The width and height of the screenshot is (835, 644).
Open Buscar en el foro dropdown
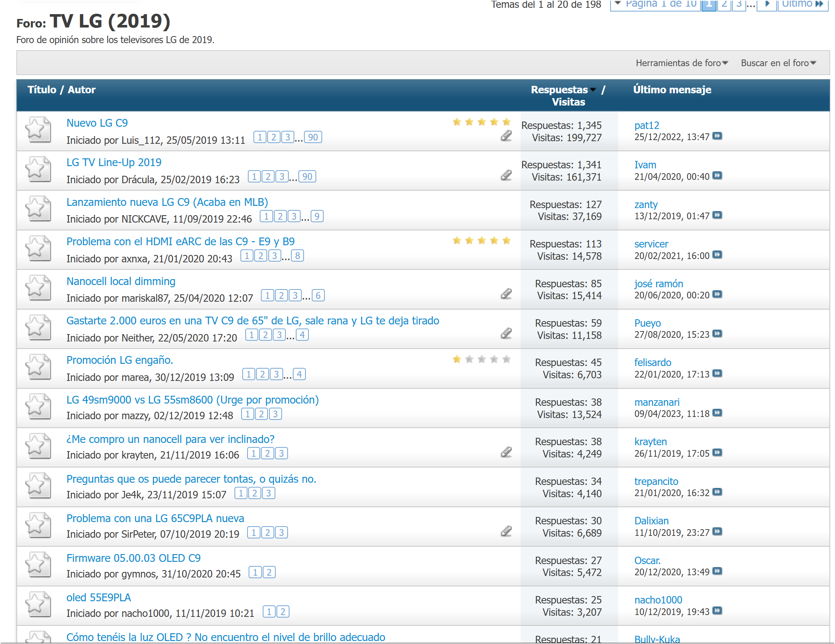pos(779,63)
